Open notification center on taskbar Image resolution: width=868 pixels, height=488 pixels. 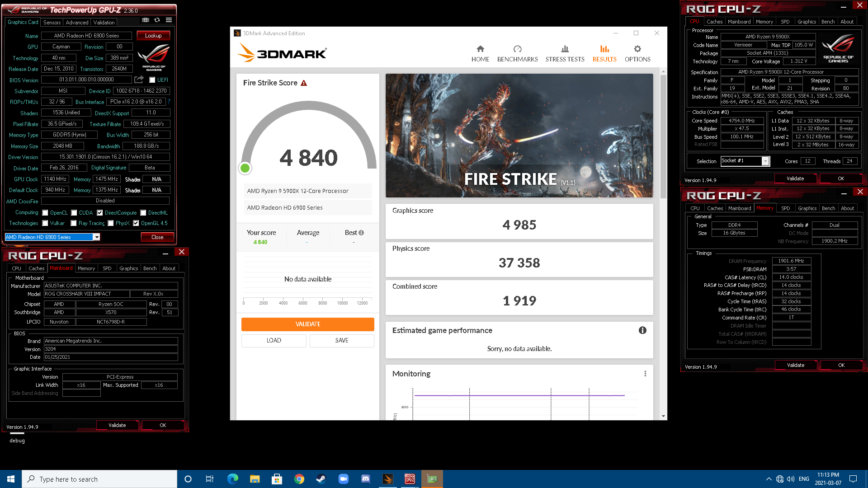click(x=853, y=479)
